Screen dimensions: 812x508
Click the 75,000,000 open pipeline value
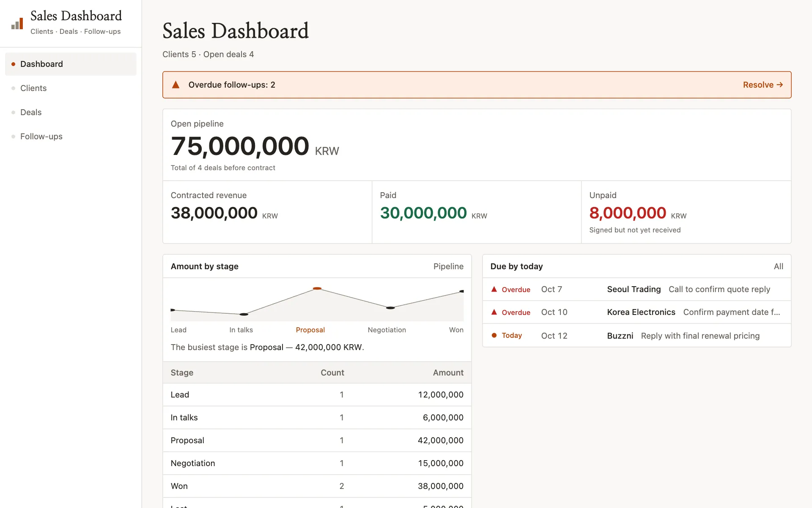pyautogui.click(x=240, y=146)
